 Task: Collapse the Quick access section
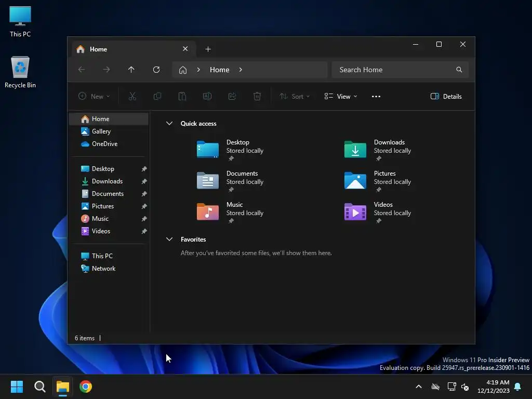point(169,124)
